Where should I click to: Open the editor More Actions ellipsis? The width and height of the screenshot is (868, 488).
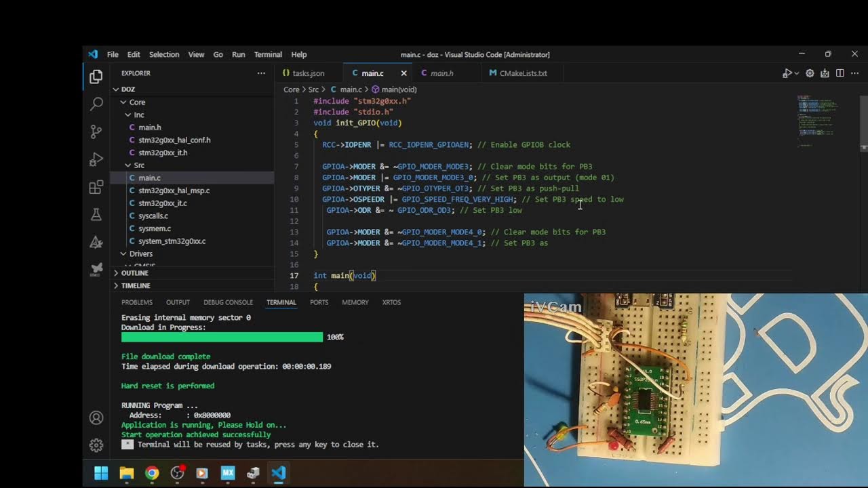[x=855, y=73]
